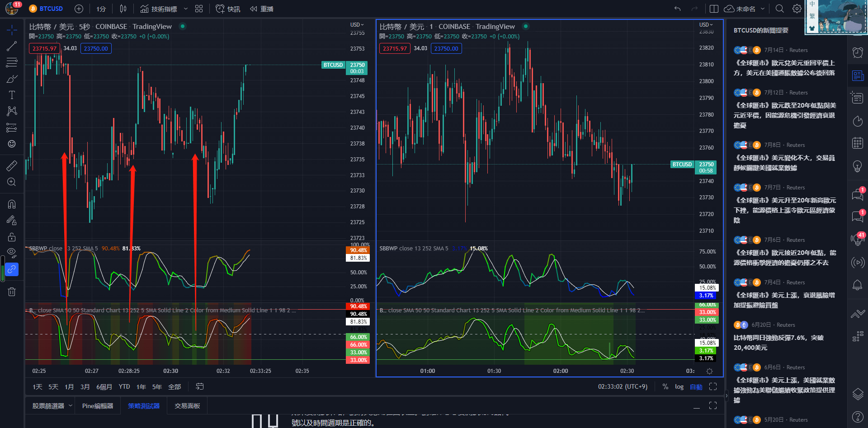868x428 pixels.
Task: Click the 快訊 alert button
Action: [228, 9]
